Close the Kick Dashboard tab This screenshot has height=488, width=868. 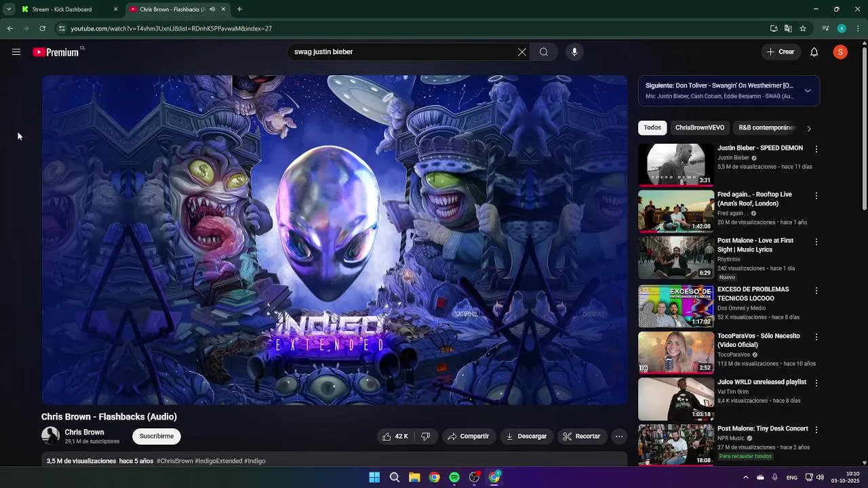point(115,9)
